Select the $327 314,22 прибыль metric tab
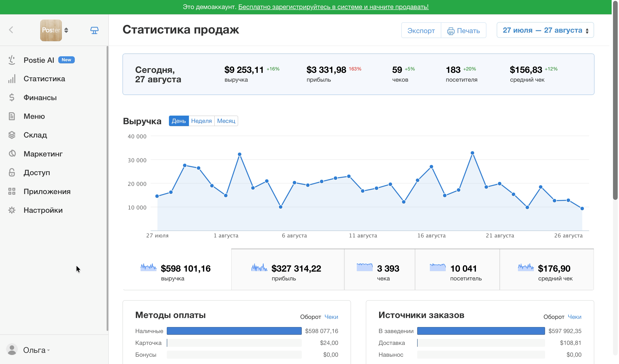This screenshot has width=619, height=364. [x=288, y=270]
